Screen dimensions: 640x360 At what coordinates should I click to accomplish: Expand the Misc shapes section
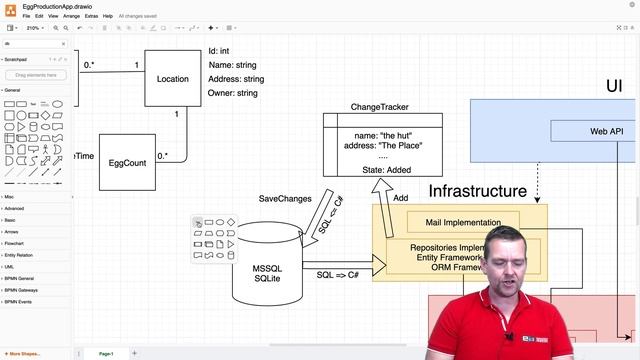[x=8, y=197]
